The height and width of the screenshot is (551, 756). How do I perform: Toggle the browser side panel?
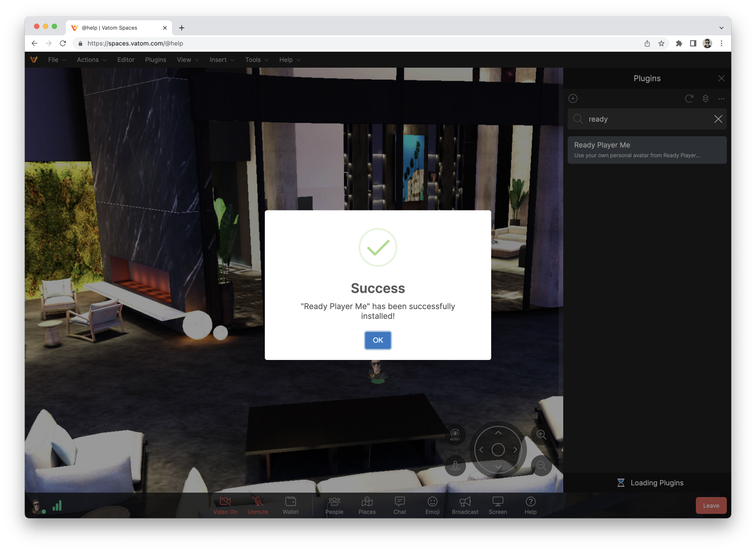(693, 43)
